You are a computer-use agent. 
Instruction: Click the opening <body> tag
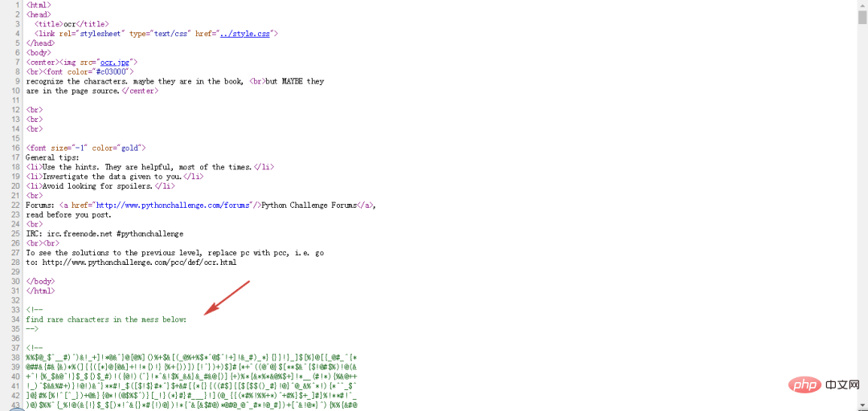39,52
